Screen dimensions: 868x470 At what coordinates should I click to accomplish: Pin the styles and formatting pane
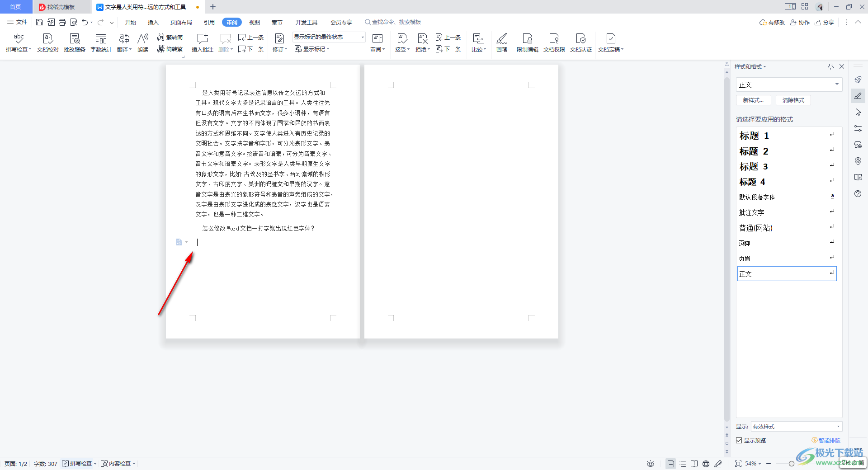pyautogui.click(x=830, y=66)
